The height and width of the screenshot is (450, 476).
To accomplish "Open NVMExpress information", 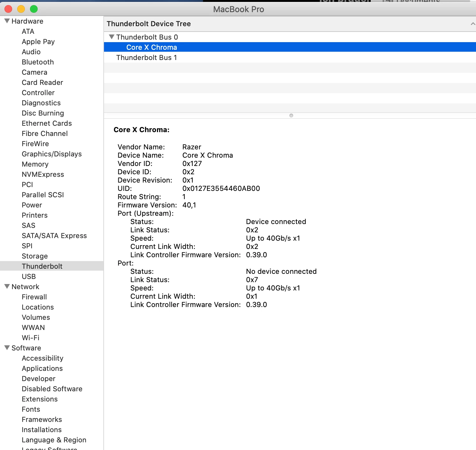I will pos(43,174).
